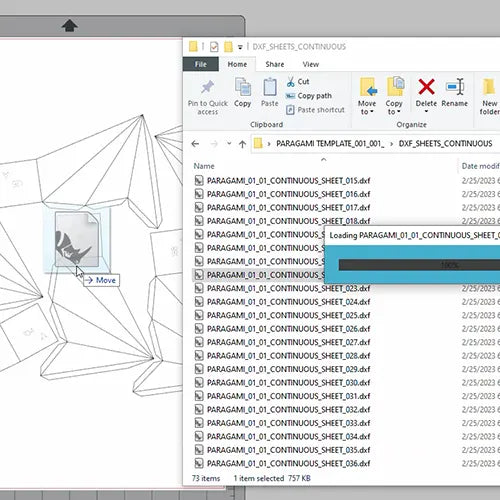The width and height of the screenshot is (500, 500).
Task: Click the red Delete icon
Action: (426, 87)
